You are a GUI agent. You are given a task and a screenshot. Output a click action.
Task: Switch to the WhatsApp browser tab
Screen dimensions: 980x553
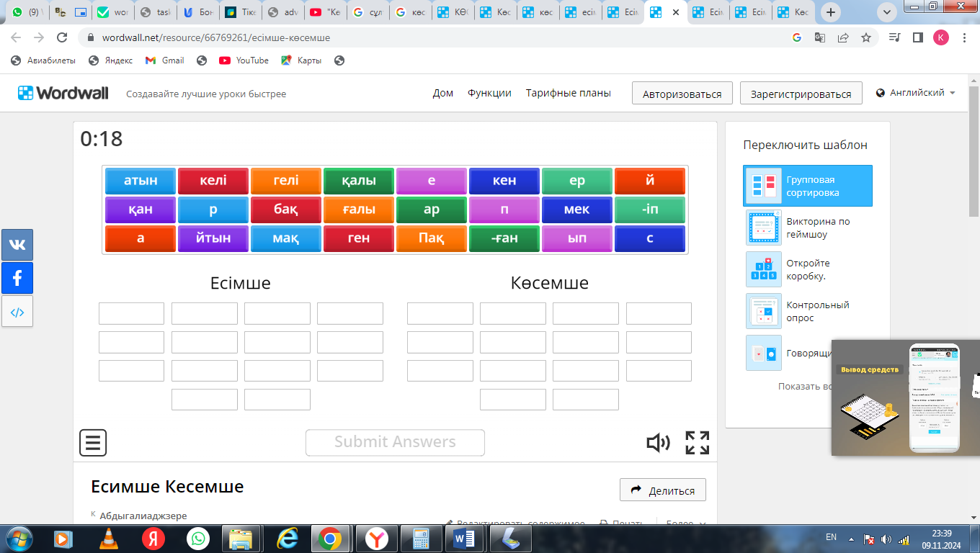(27, 12)
